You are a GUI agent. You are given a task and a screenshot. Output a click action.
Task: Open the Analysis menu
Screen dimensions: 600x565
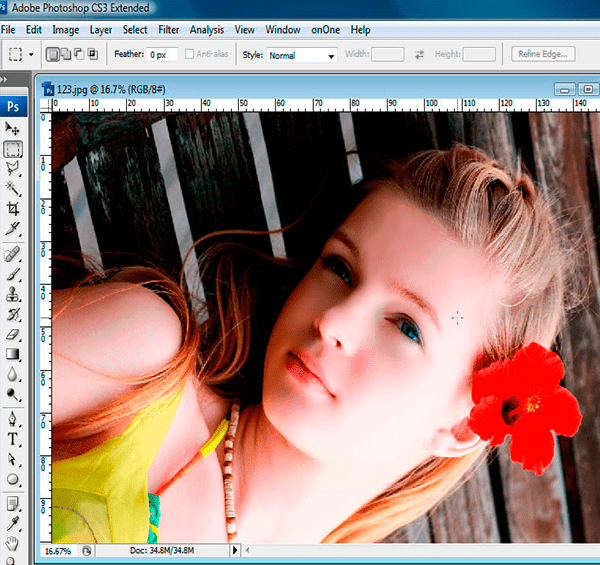click(x=207, y=30)
